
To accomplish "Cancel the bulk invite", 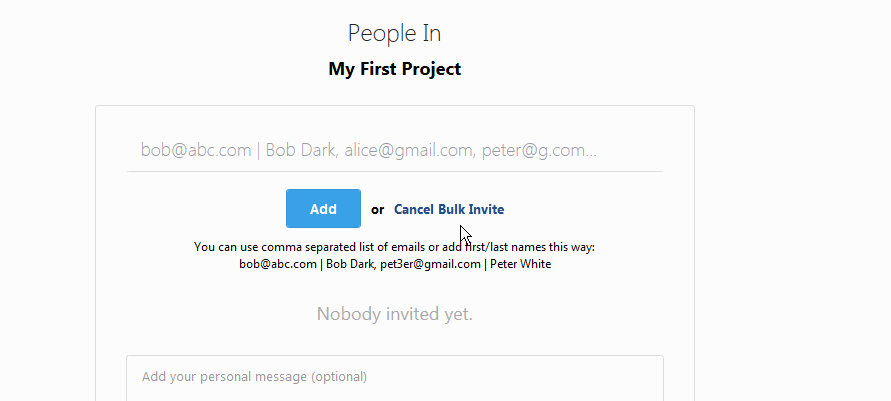I will (x=449, y=210).
